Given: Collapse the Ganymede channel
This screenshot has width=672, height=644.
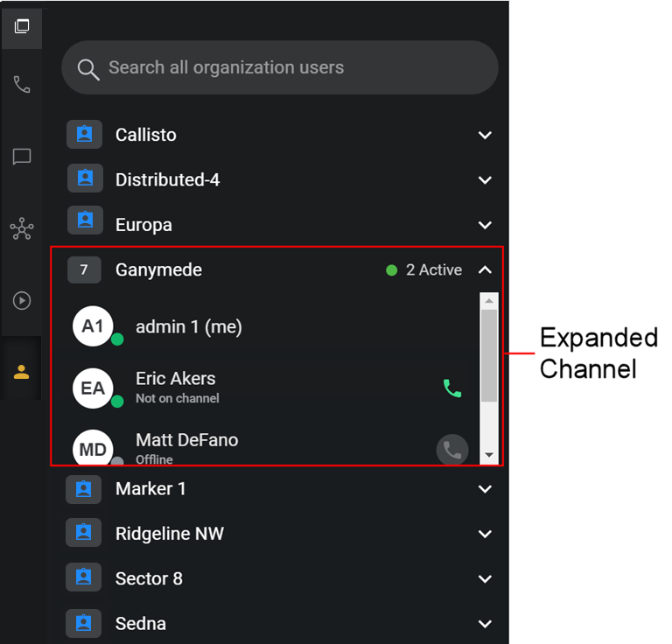Looking at the screenshot, I should (485, 269).
